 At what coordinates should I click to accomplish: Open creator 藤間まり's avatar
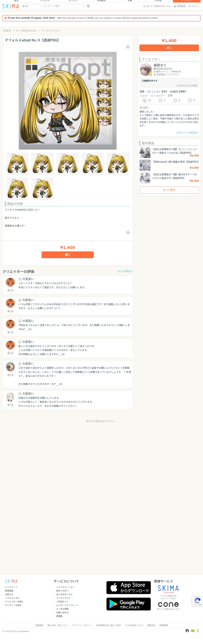pos(146,69)
